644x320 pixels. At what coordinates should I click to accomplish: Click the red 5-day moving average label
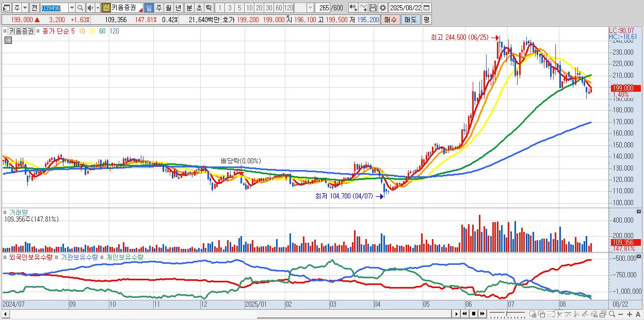pos(73,31)
